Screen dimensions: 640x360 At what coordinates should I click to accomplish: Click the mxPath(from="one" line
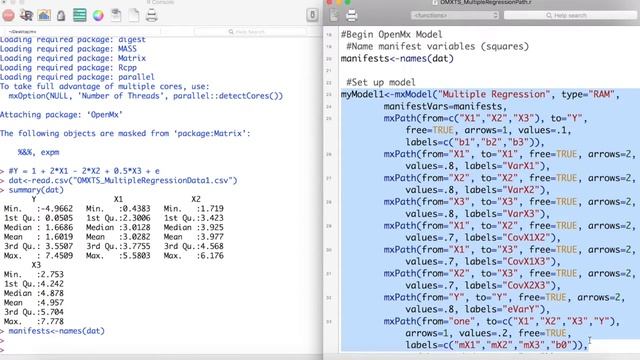point(502,322)
